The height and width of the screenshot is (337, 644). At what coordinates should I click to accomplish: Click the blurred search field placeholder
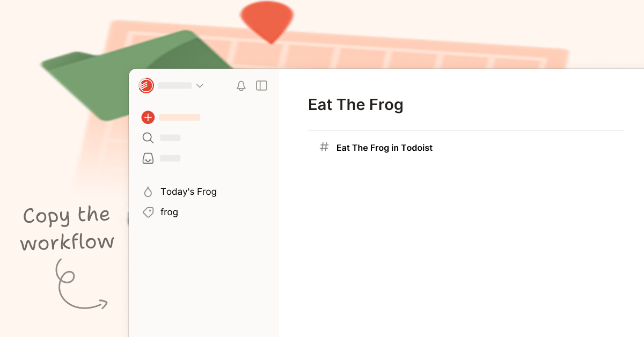[x=170, y=138]
